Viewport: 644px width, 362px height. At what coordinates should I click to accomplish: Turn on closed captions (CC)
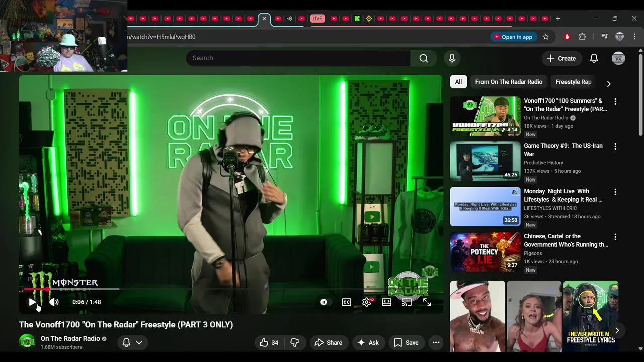click(346, 302)
